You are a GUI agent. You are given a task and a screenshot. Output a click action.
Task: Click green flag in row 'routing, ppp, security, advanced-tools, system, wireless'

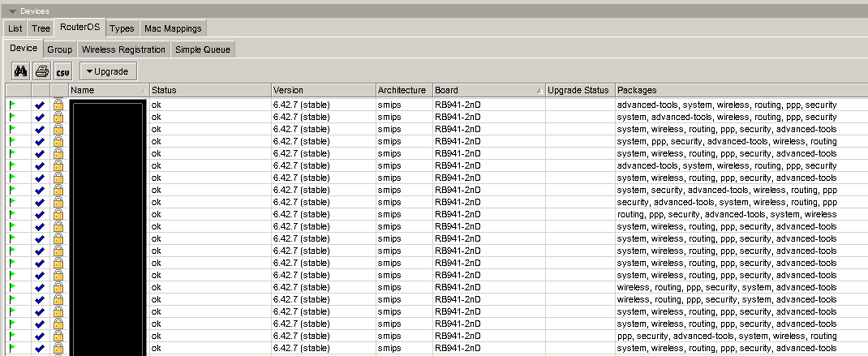click(x=13, y=214)
